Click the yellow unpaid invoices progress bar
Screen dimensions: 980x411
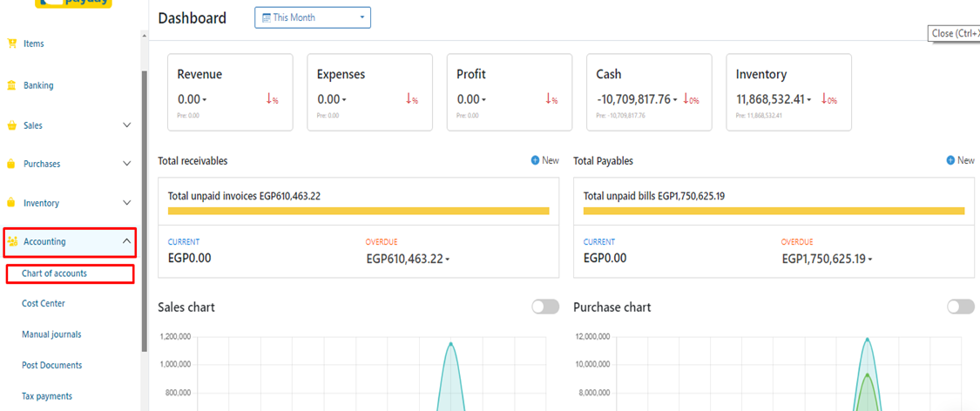[x=358, y=211]
